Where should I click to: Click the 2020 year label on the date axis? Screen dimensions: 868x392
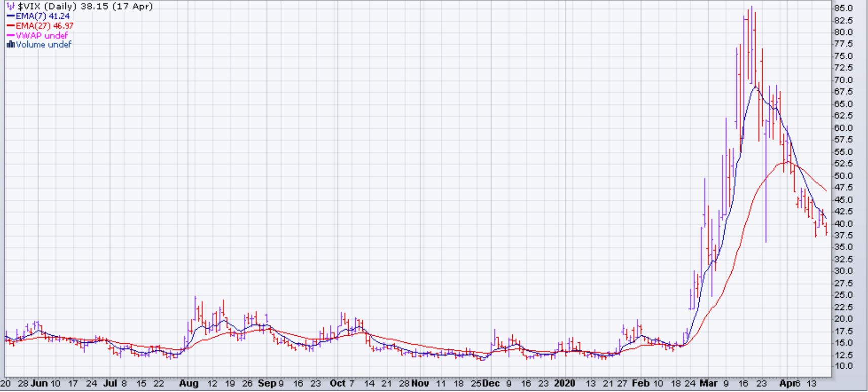pyautogui.click(x=565, y=383)
